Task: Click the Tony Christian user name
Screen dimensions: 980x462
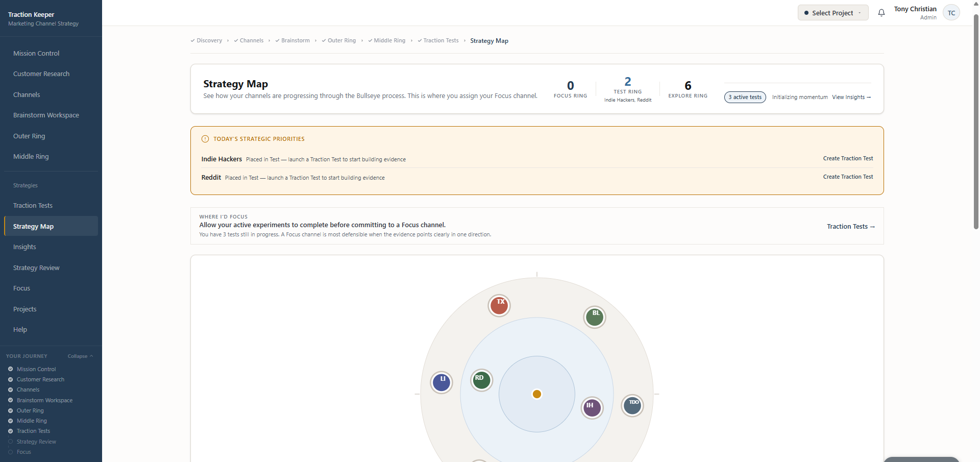Action: click(x=915, y=9)
